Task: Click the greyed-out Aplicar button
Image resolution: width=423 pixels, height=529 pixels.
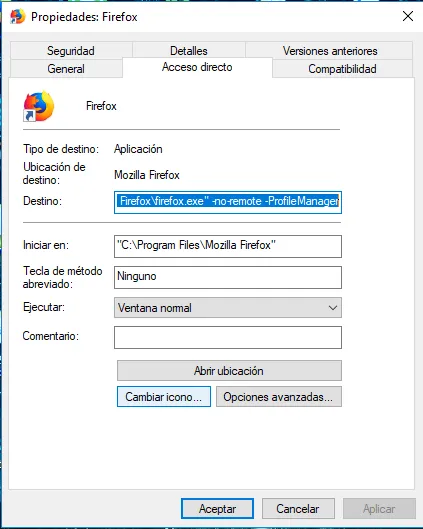Action: 379,508
